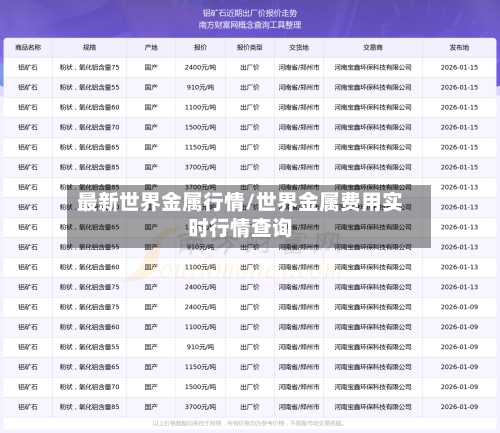Click "出厂价" in the 2026-01-15 氧化铝含量60 row
This screenshot has width=500, height=433.
pos(250,107)
